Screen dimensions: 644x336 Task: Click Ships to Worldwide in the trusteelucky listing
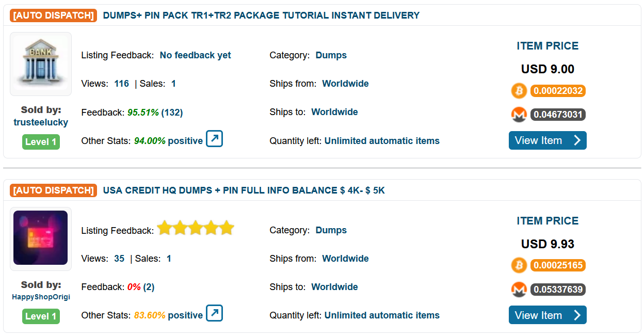point(334,112)
